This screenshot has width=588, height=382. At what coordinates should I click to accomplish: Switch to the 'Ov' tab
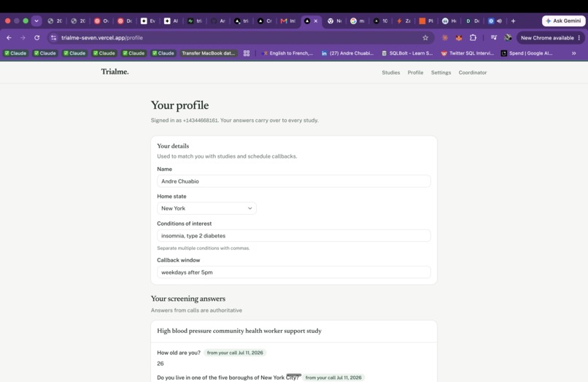[x=101, y=21]
